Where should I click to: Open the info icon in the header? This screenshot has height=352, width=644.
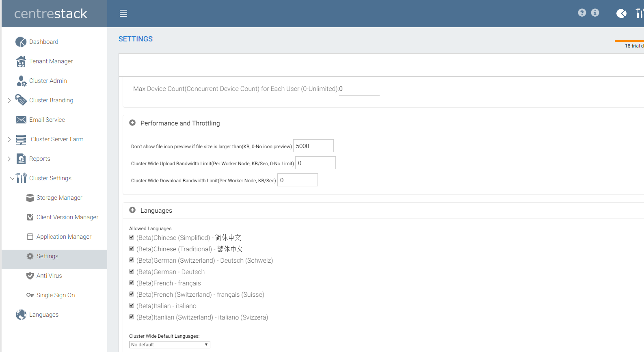tap(595, 13)
